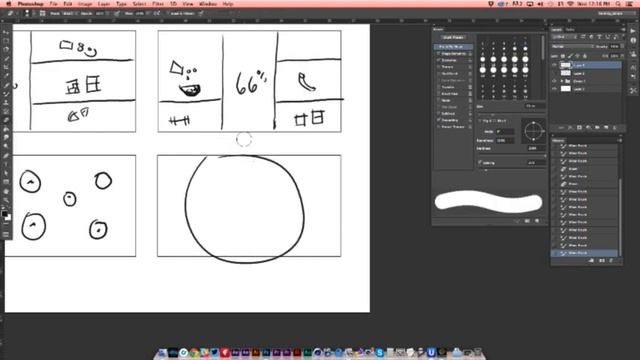Select the Layer 3 layer row

(586, 73)
